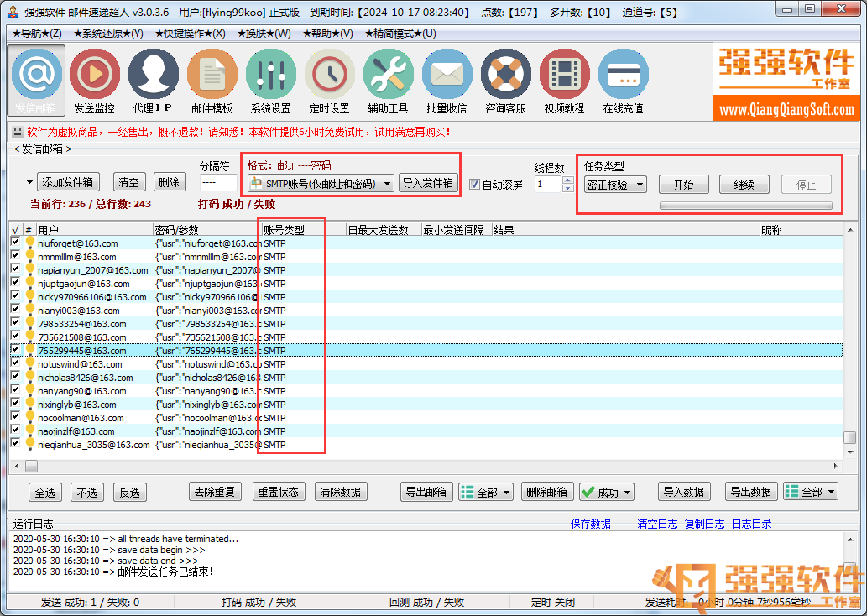This screenshot has width=867, height=616.
Task: Open the 全部 dropdown next to 导出数据
Action: [811, 492]
